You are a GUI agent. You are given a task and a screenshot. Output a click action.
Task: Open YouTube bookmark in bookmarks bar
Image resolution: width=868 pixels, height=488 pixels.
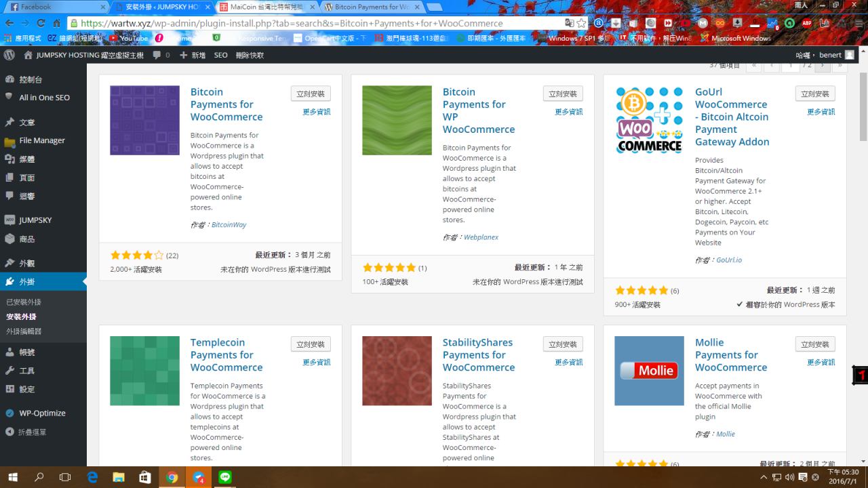pos(129,39)
